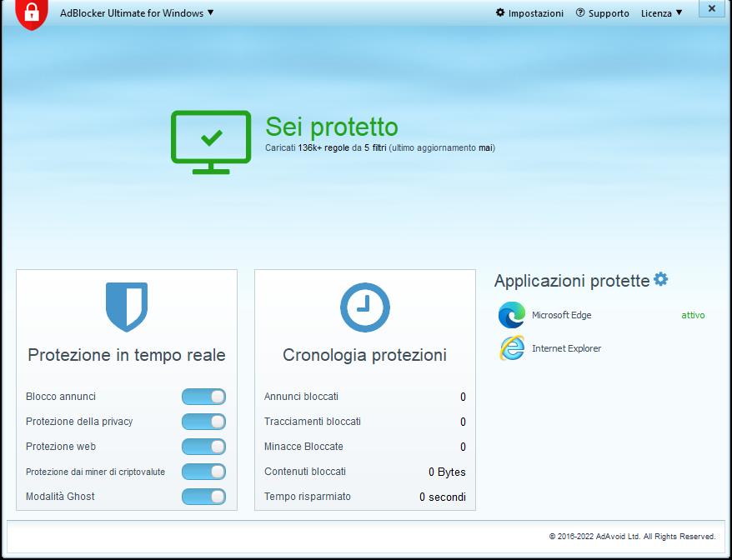Click Applicazioni protette heading
The height and width of the screenshot is (560, 732).
tap(572, 281)
